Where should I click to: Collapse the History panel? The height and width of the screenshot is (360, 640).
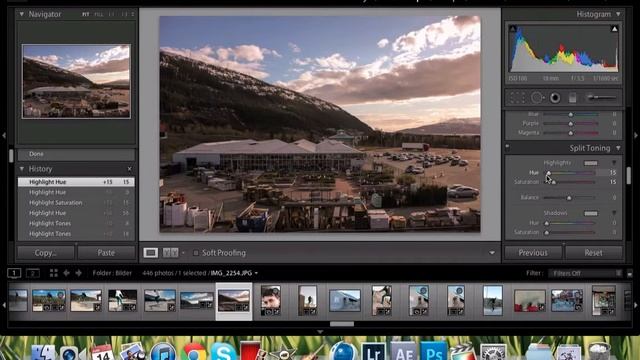click(x=21, y=169)
